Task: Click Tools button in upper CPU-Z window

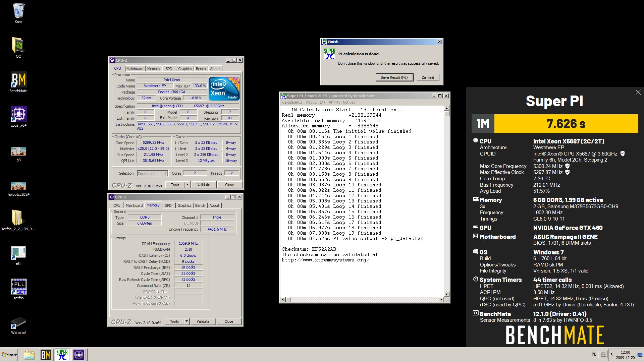Action: tap(175, 185)
